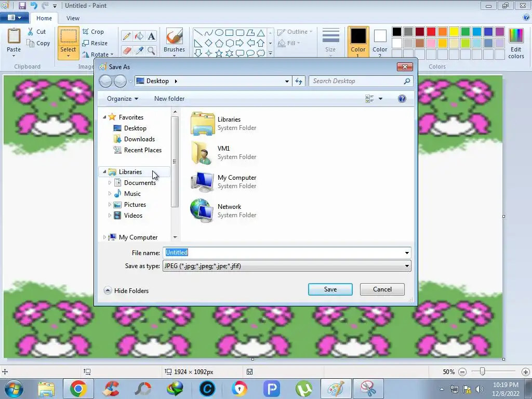Image resolution: width=532 pixels, height=399 pixels.
Task: Pick the Fill with color bucket tool
Action: 139,36
